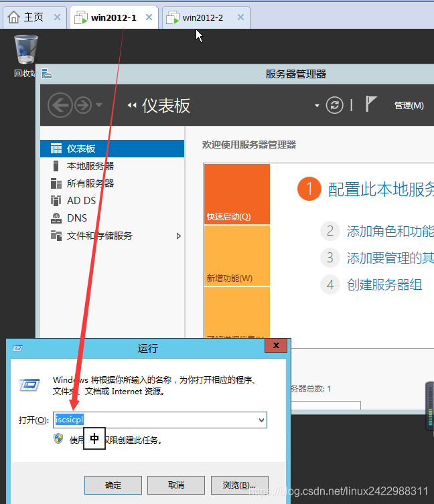Go forward with the forward arrow button
The width and height of the screenshot is (434, 504).
click(x=83, y=105)
